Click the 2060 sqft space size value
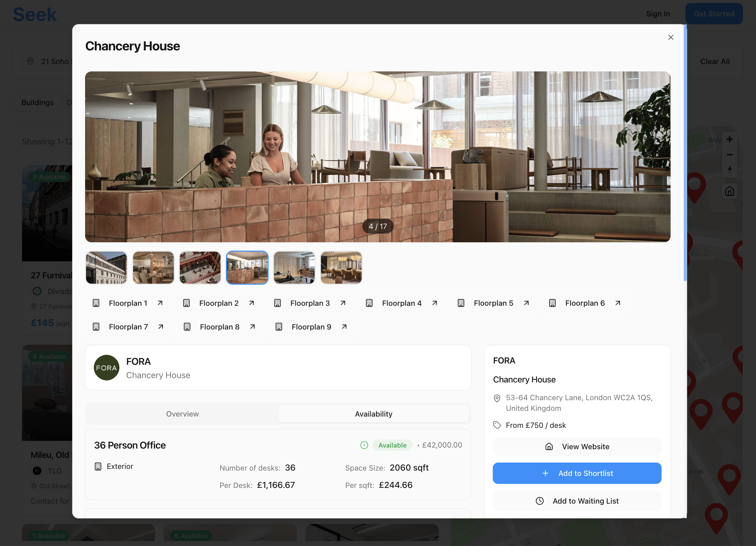Screen dimensions: 756x546 (x=409, y=468)
